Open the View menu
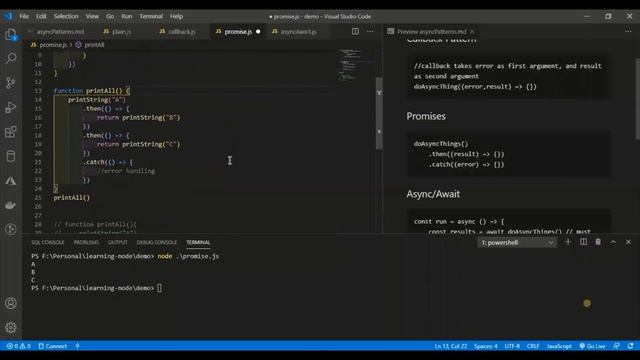The width and height of the screenshot is (640, 360). point(92,16)
